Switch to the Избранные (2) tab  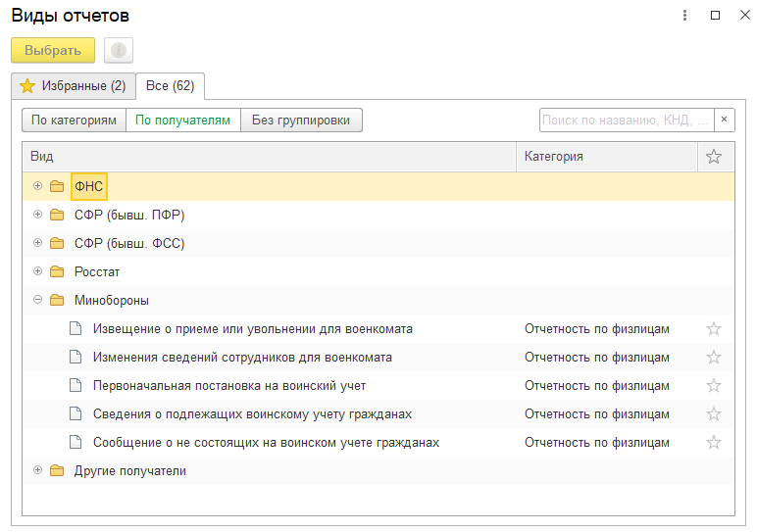tap(73, 86)
